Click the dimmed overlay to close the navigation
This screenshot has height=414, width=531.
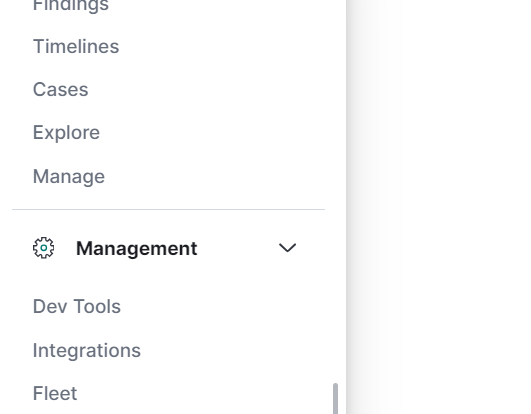tap(439, 207)
